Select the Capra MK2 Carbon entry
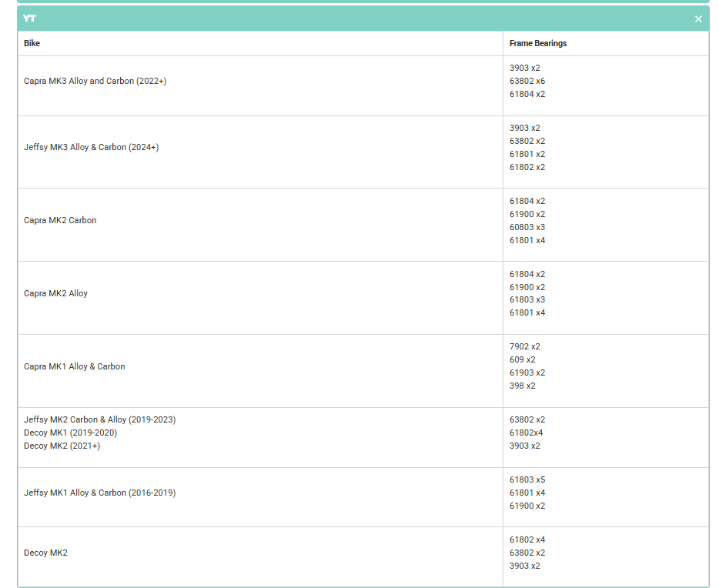Viewport: 719px width, 588px height. pos(60,220)
